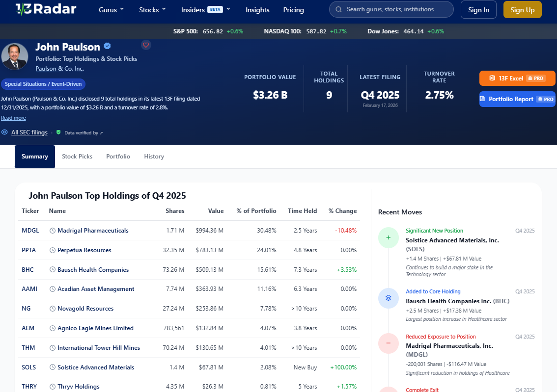Click John Paulson's profile photo

pyautogui.click(x=15, y=56)
